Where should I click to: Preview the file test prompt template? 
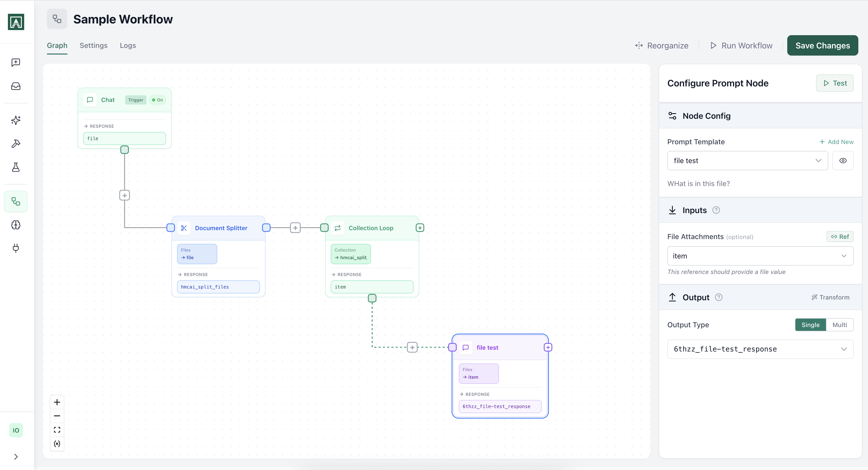pos(843,161)
